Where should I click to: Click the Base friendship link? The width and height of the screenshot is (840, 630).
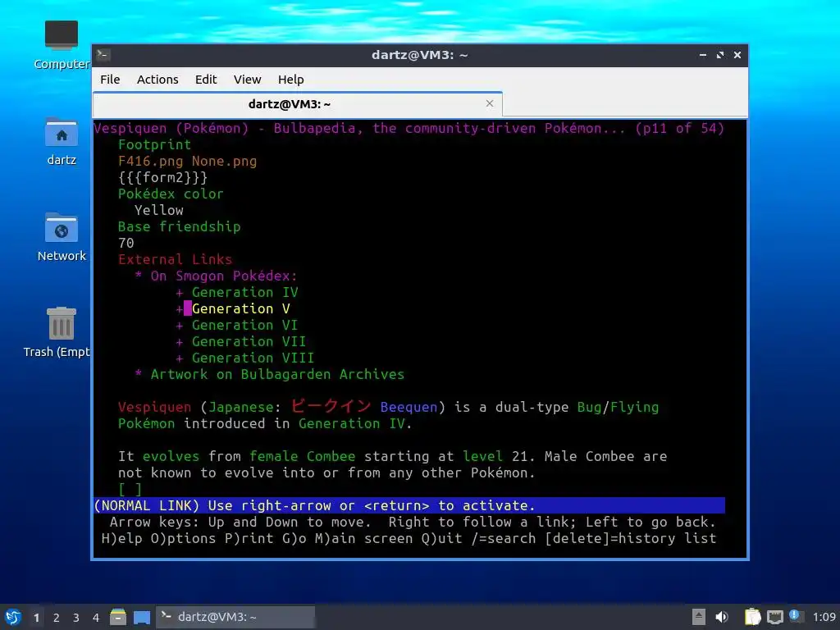click(179, 226)
